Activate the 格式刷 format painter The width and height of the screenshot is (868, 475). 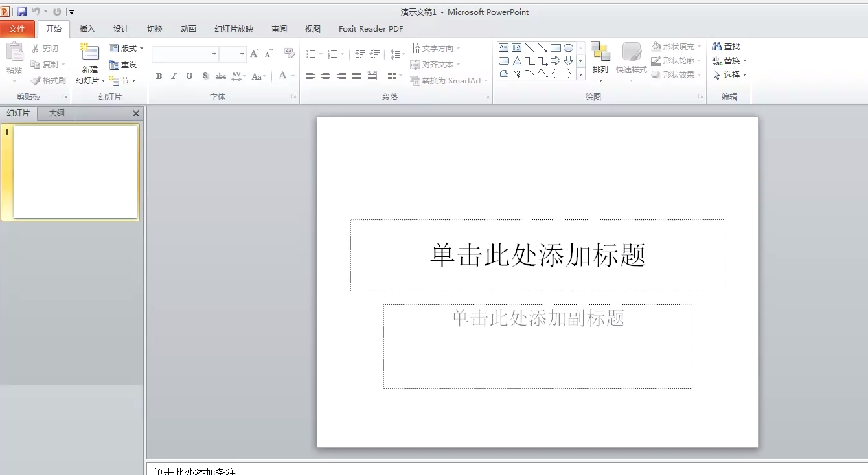click(x=48, y=81)
